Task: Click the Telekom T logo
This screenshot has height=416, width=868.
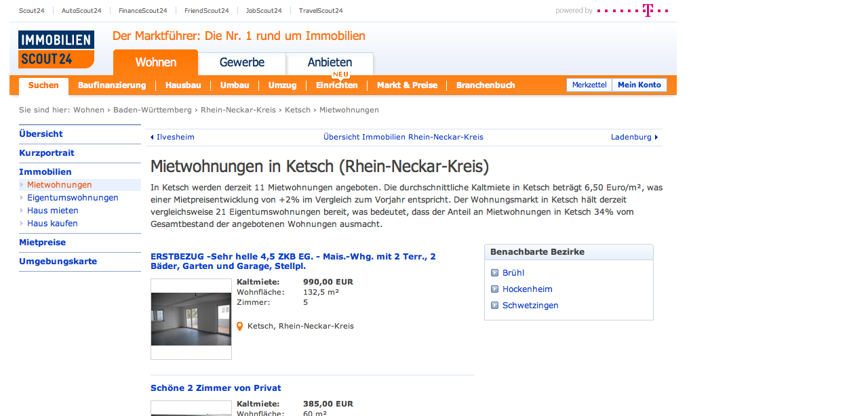Action: (648, 10)
